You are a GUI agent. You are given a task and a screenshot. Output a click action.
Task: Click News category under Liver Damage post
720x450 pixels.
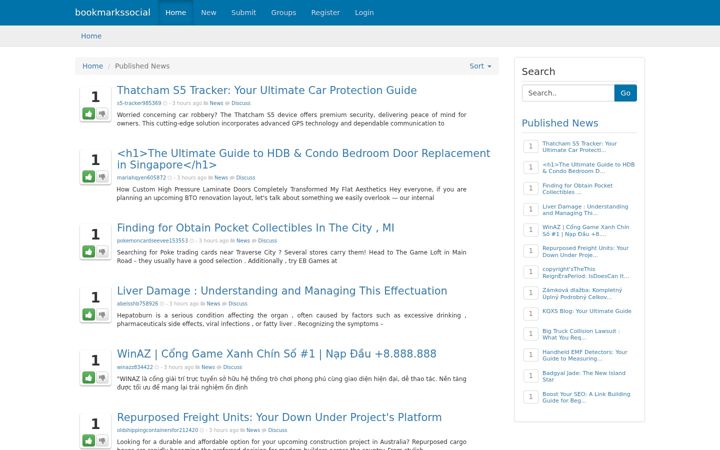[213, 304]
